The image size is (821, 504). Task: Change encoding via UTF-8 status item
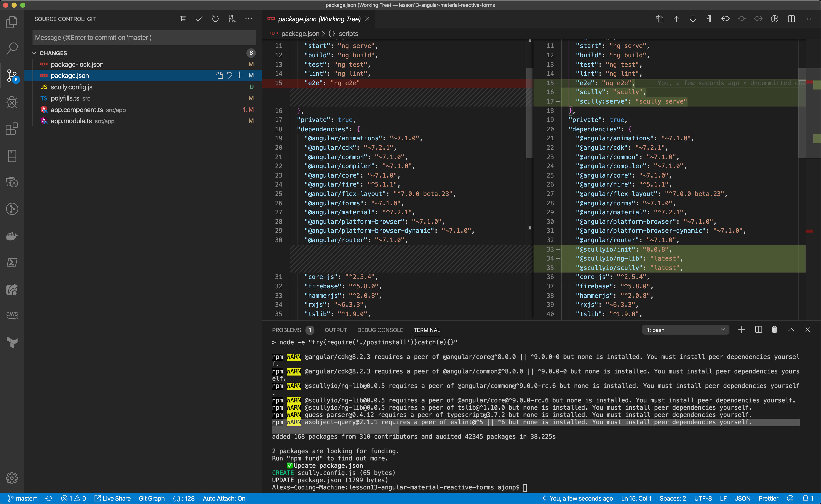coord(703,498)
